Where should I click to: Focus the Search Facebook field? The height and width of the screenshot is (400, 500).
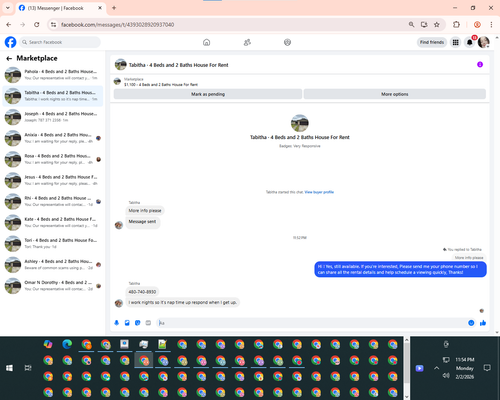click(x=60, y=42)
